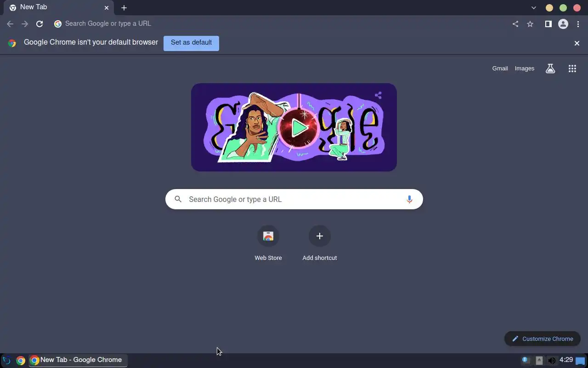Viewport: 588px width, 368px height.
Task: Focus the address bar URL field
Action: (280, 24)
